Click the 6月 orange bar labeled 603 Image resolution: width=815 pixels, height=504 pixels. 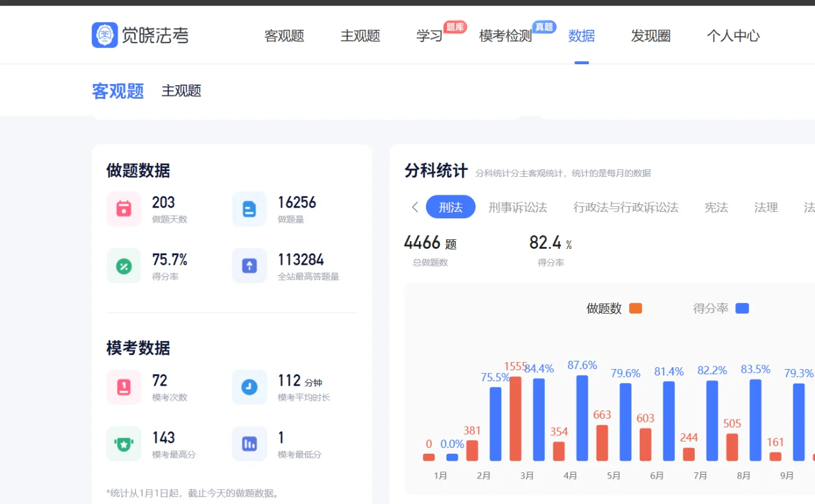click(x=646, y=445)
